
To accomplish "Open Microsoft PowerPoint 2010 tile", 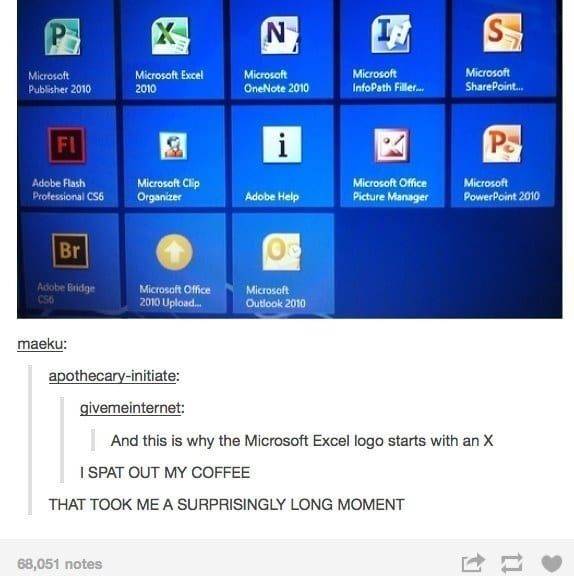I will point(503,156).
